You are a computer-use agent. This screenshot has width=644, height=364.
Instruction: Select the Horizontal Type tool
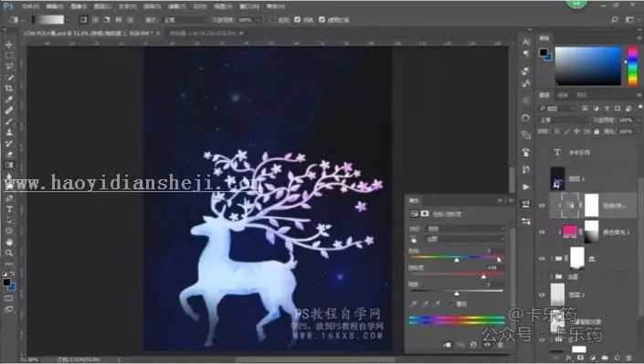(9, 209)
